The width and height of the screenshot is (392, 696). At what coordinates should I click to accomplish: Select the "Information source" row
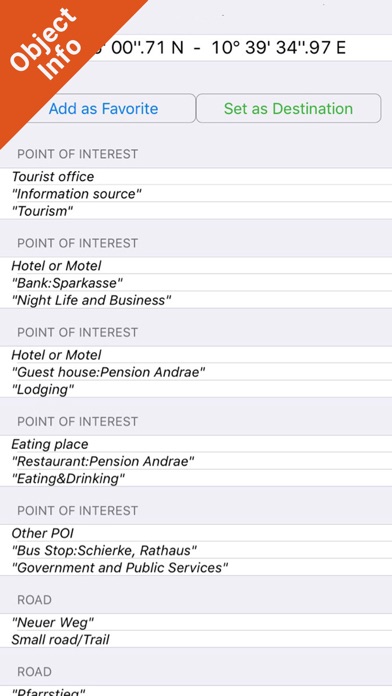point(196,194)
